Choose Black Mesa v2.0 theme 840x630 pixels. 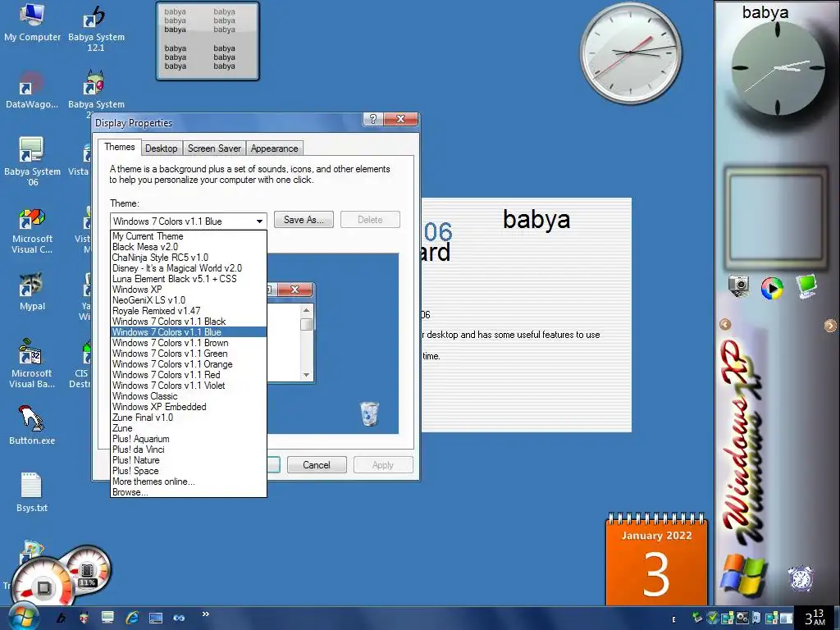189,246
